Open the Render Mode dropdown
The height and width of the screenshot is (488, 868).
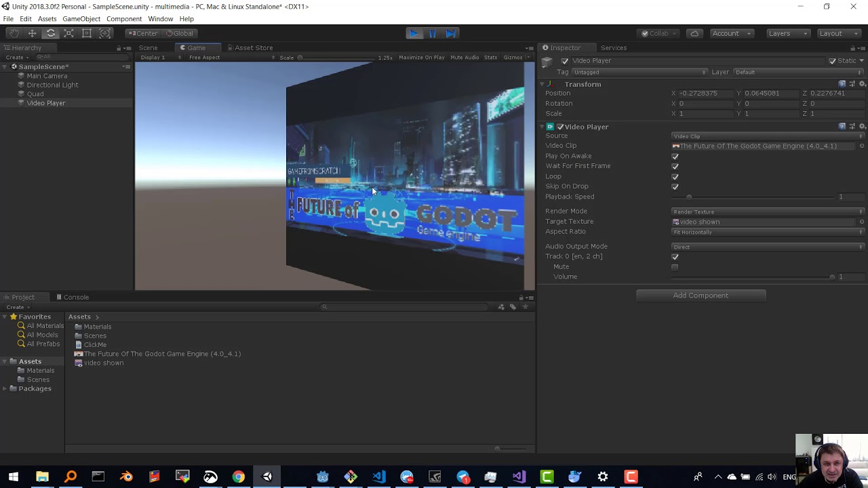(x=768, y=211)
